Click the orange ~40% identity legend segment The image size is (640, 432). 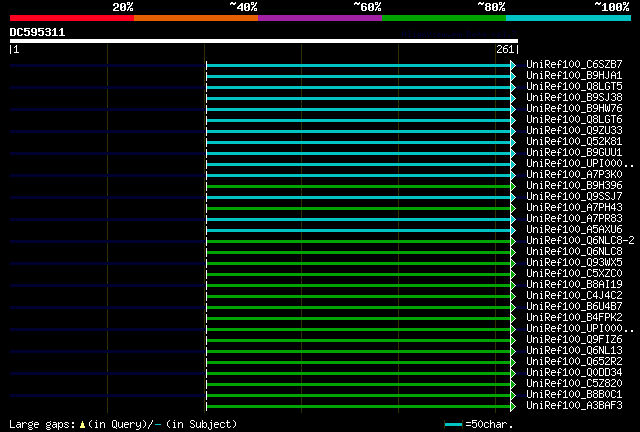196,18
